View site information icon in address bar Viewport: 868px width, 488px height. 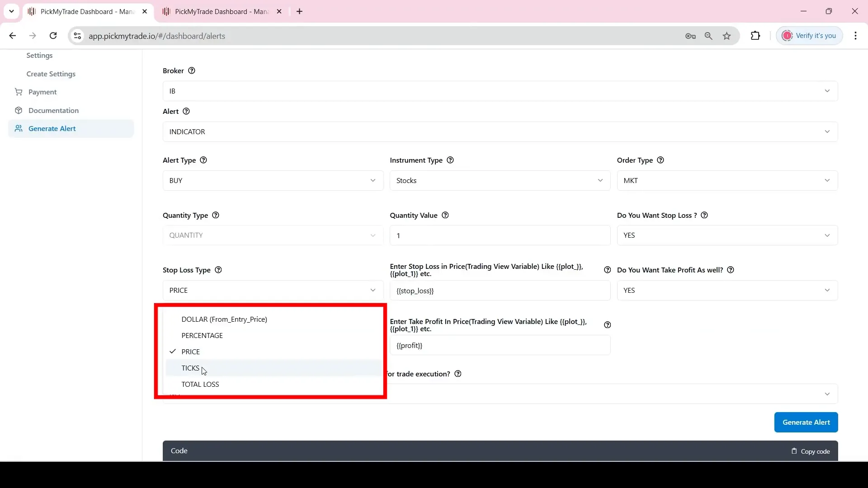(78, 36)
